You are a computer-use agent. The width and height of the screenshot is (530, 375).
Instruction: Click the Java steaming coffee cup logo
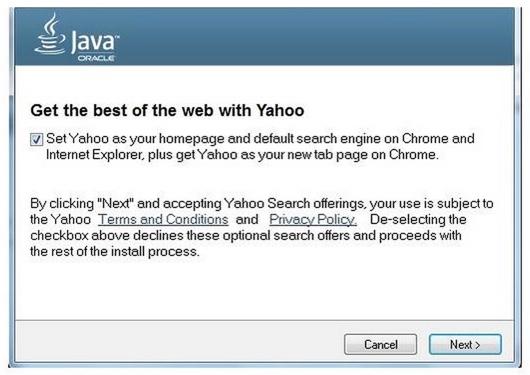[x=51, y=34]
